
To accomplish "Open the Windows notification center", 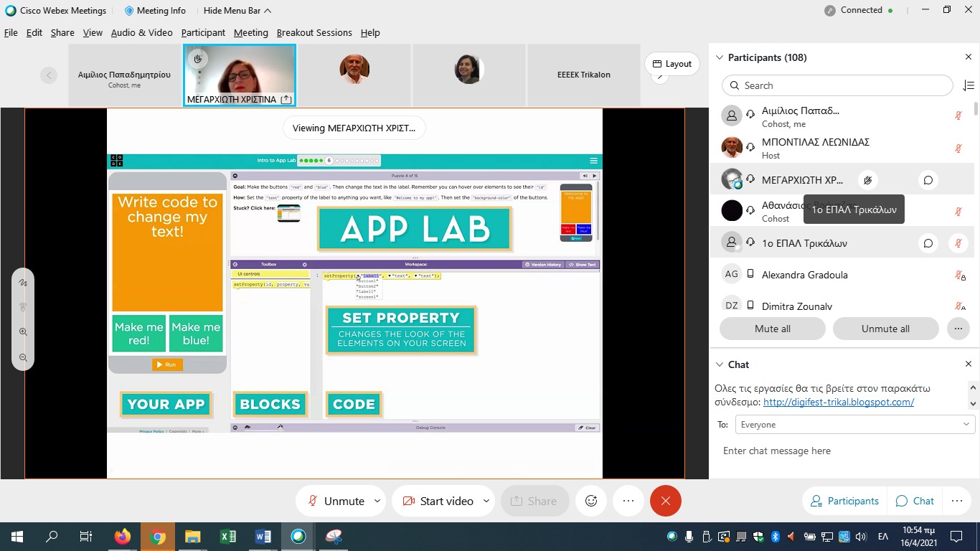I will (956, 537).
